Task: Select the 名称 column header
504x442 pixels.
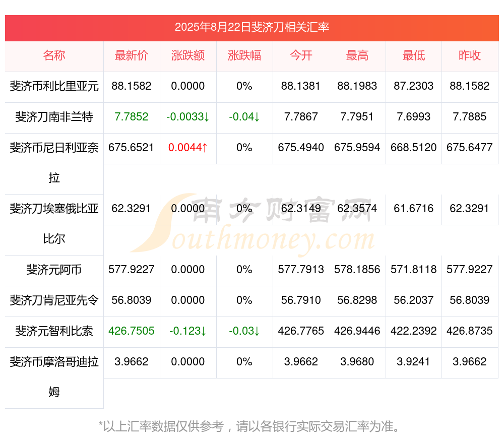Action: pos(54,55)
